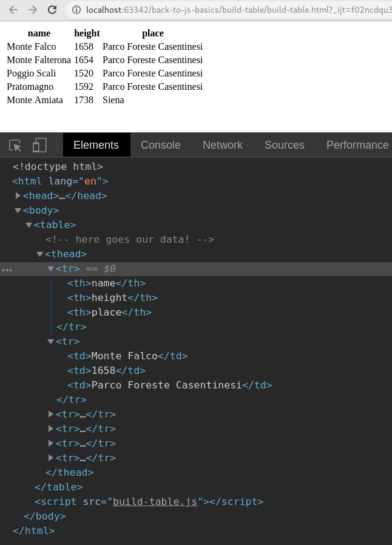Select the Elements tab

[96, 145]
